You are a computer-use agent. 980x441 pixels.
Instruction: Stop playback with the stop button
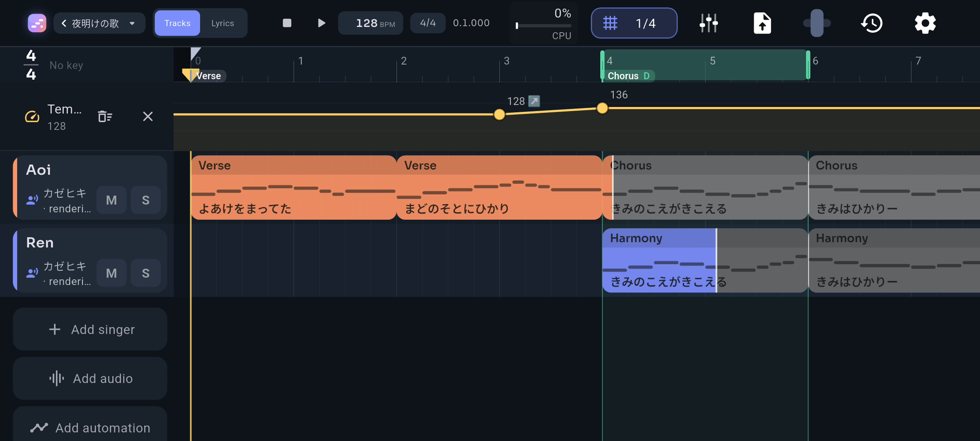[287, 23]
